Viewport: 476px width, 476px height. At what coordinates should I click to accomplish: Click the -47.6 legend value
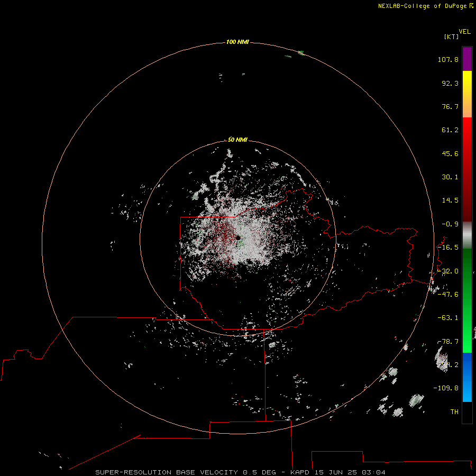[448, 294]
